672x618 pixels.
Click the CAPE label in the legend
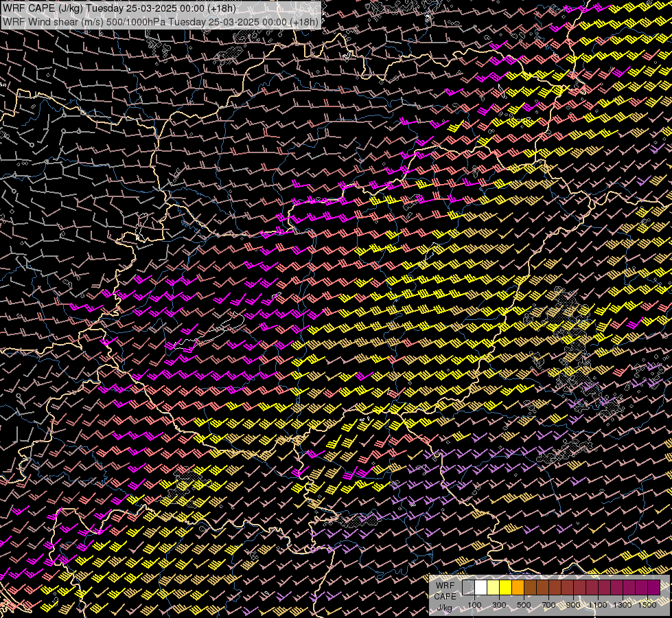click(x=445, y=597)
